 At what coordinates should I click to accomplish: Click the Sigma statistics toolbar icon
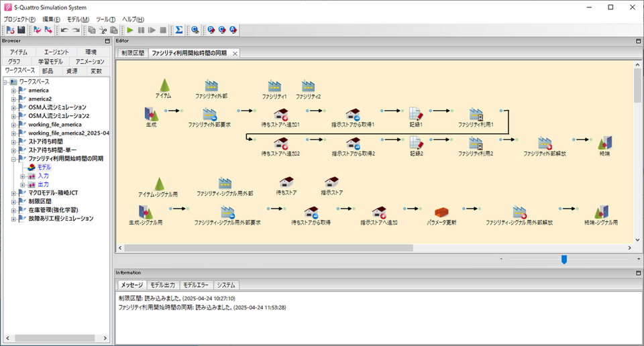(x=178, y=30)
